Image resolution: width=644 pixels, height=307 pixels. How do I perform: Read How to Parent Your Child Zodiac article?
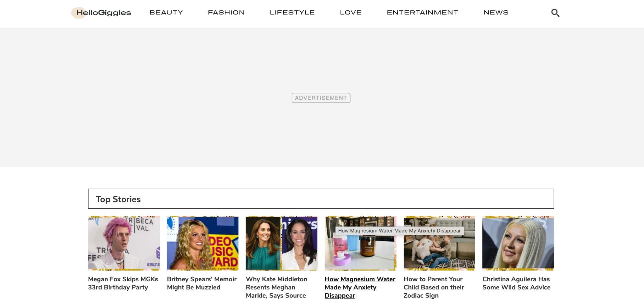434,287
